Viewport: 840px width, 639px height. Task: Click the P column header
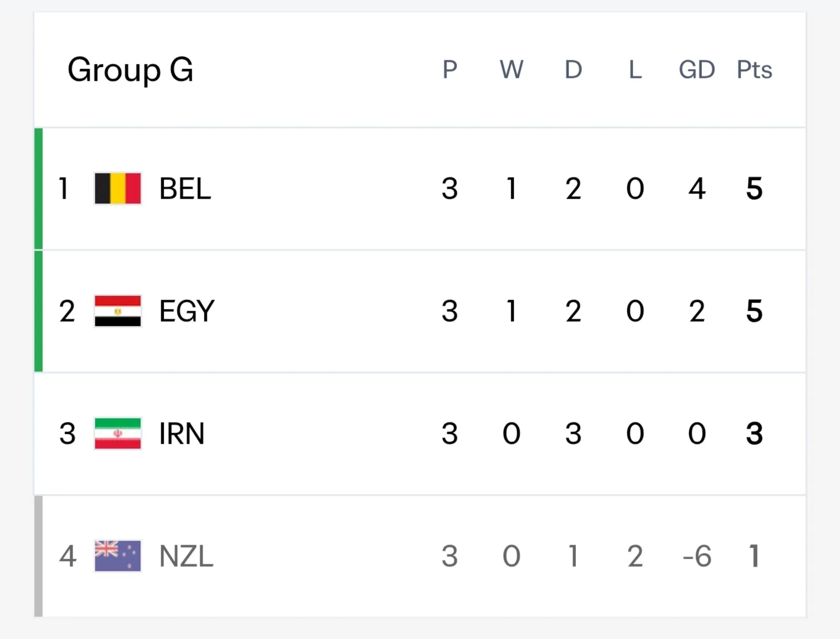pyautogui.click(x=449, y=69)
